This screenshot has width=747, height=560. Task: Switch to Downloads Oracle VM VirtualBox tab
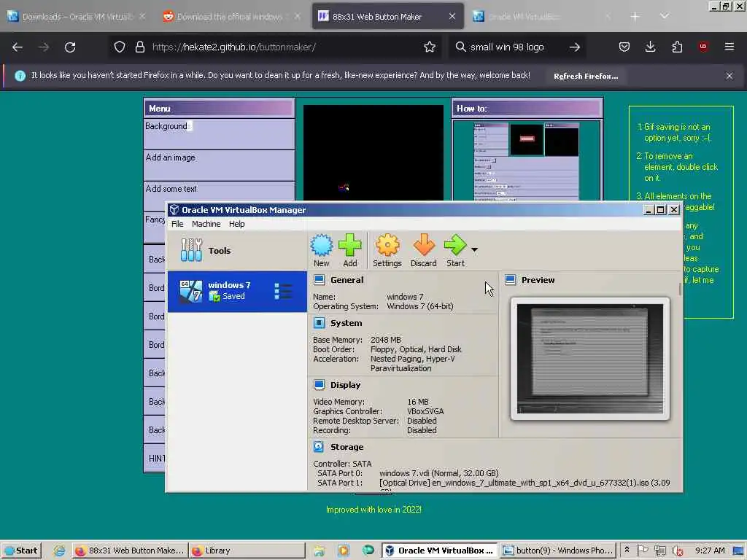76,17
